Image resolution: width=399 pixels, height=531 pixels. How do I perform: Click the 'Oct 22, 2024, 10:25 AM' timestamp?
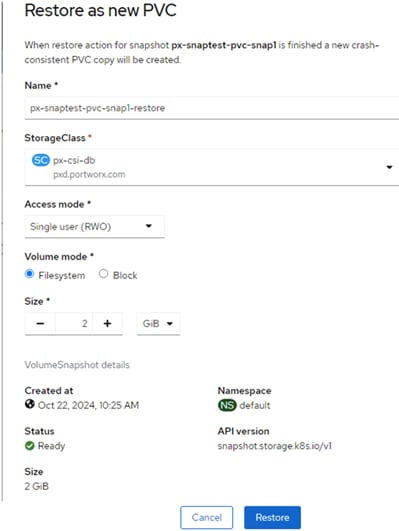(x=88, y=405)
